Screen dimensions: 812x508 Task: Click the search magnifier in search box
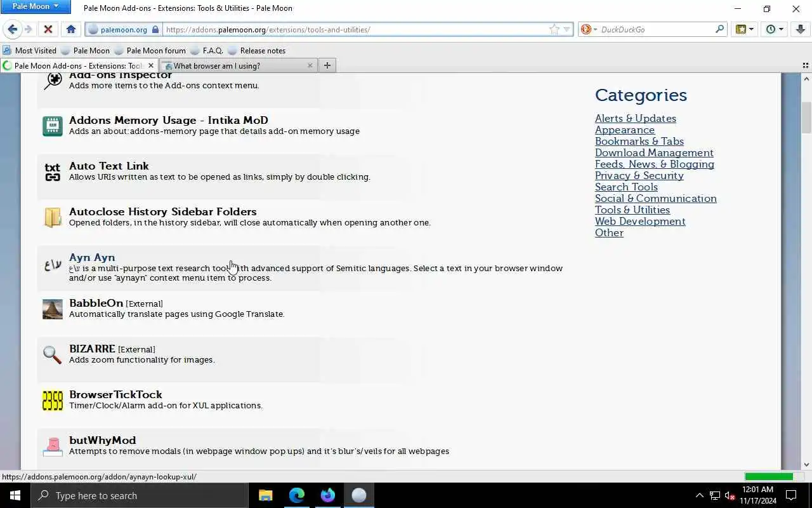(x=719, y=29)
